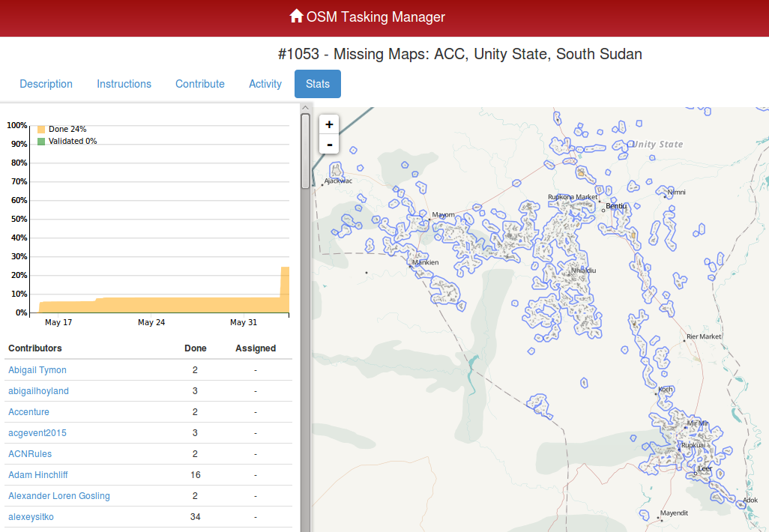
Task: Click the Validated 0% legend label
Action: (73, 141)
